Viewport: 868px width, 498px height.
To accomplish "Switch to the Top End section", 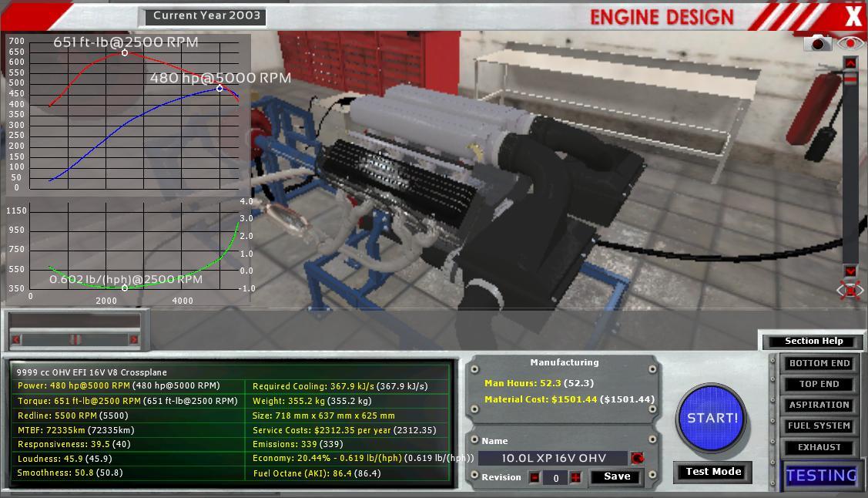I will [x=819, y=384].
